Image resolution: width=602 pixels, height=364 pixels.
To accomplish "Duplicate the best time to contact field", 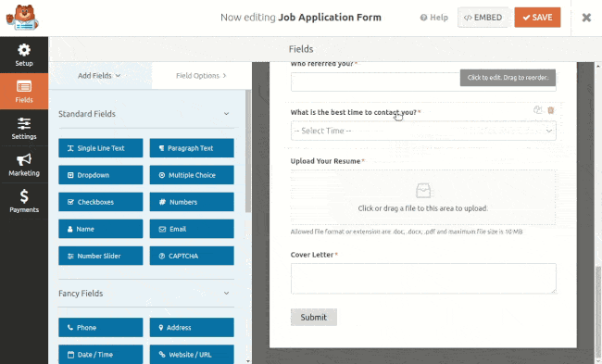I will pyautogui.click(x=537, y=110).
